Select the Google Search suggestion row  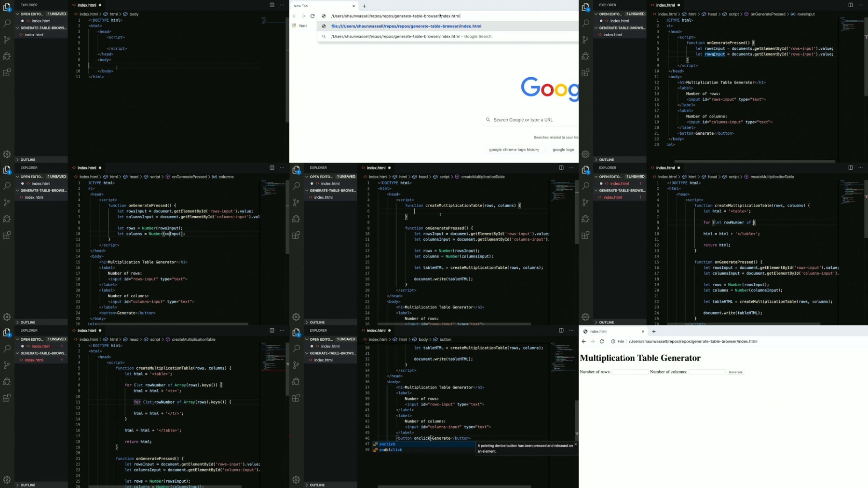(x=448, y=37)
